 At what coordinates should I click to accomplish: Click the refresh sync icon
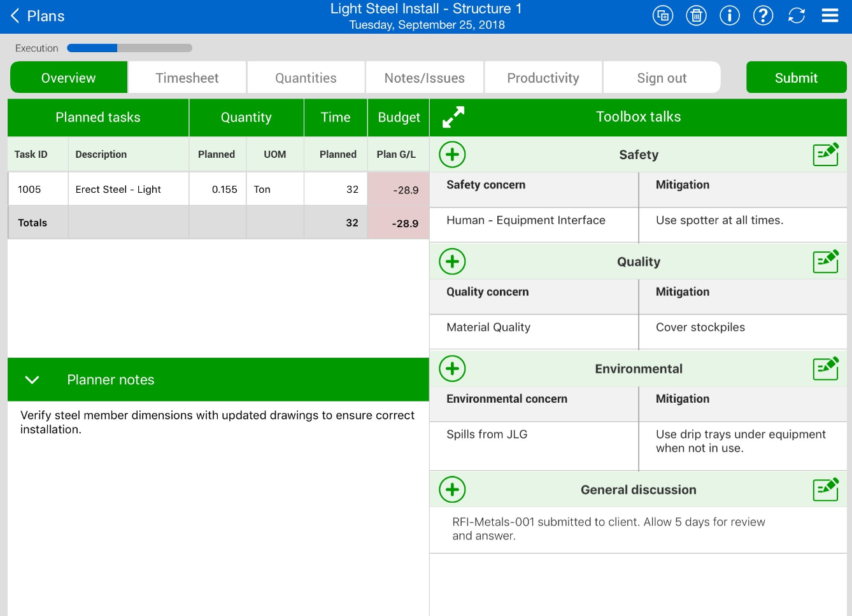[797, 16]
